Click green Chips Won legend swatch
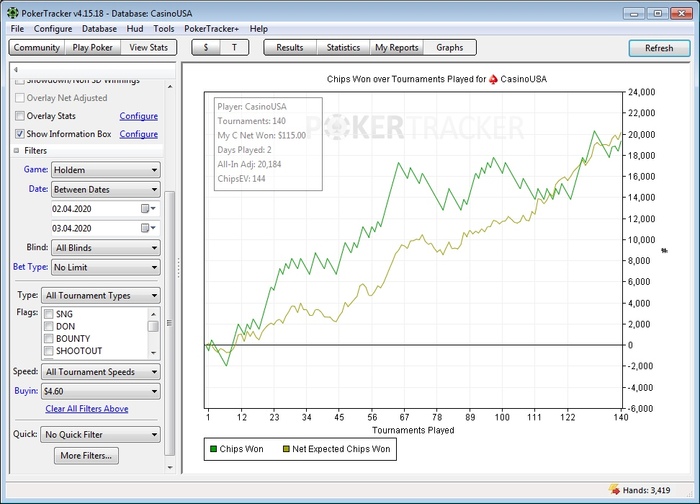 pyautogui.click(x=213, y=450)
